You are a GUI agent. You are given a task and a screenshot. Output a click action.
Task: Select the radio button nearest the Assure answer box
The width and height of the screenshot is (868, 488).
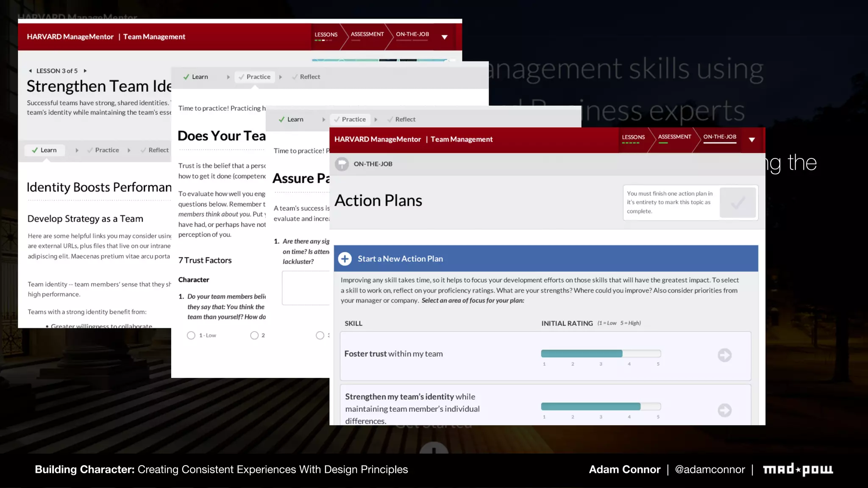click(320, 335)
